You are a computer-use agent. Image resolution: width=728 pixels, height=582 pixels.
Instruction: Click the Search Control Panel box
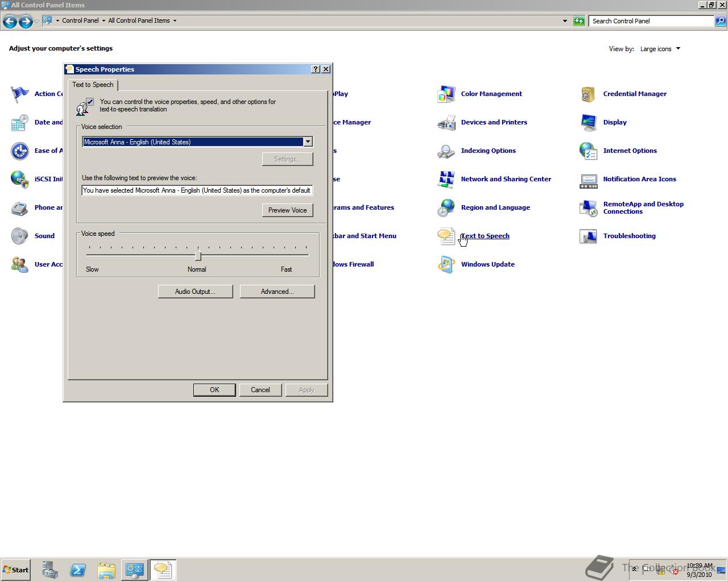[x=651, y=21]
